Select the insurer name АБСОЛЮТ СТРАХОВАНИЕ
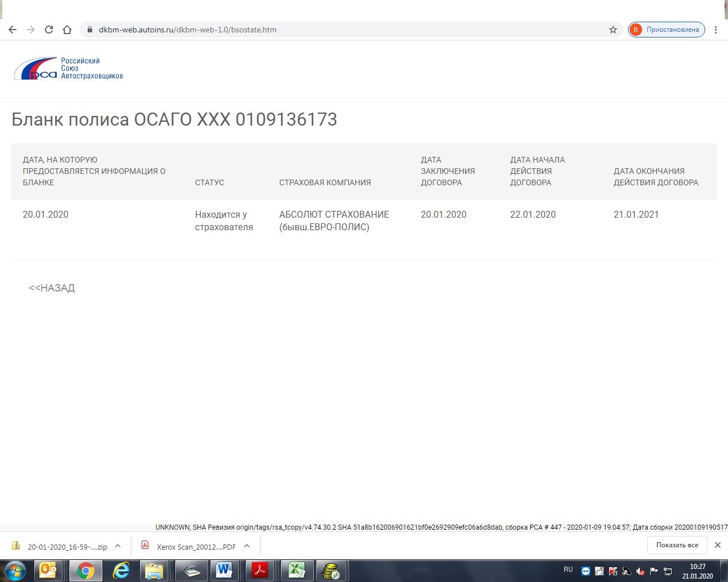728x582 pixels. pyautogui.click(x=334, y=214)
